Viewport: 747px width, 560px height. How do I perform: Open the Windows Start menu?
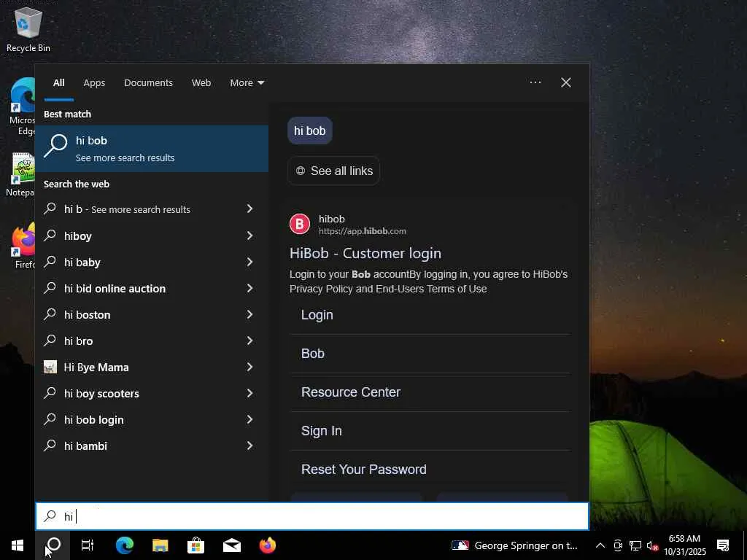point(18,545)
